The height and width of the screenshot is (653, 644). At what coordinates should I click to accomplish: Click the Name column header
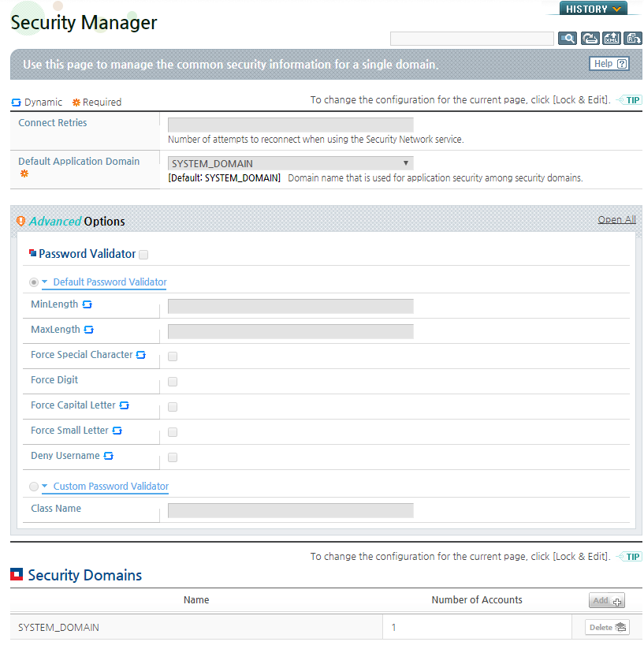tap(196, 599)
